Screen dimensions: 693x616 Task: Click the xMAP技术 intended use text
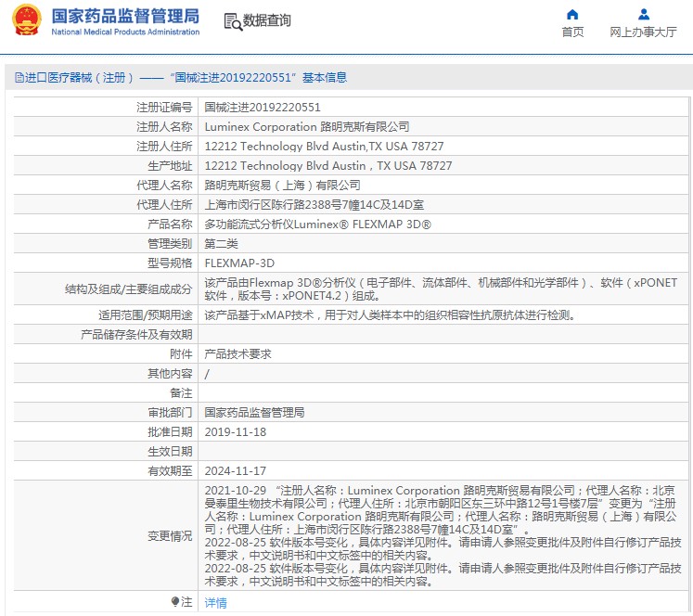390,315
